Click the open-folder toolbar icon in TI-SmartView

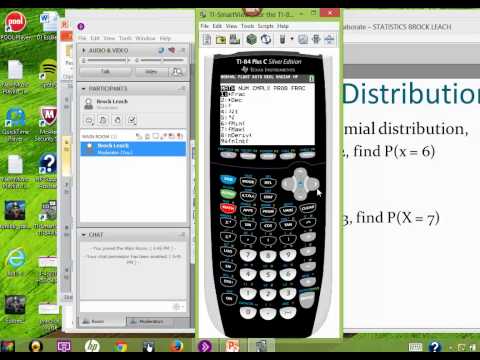221,40
